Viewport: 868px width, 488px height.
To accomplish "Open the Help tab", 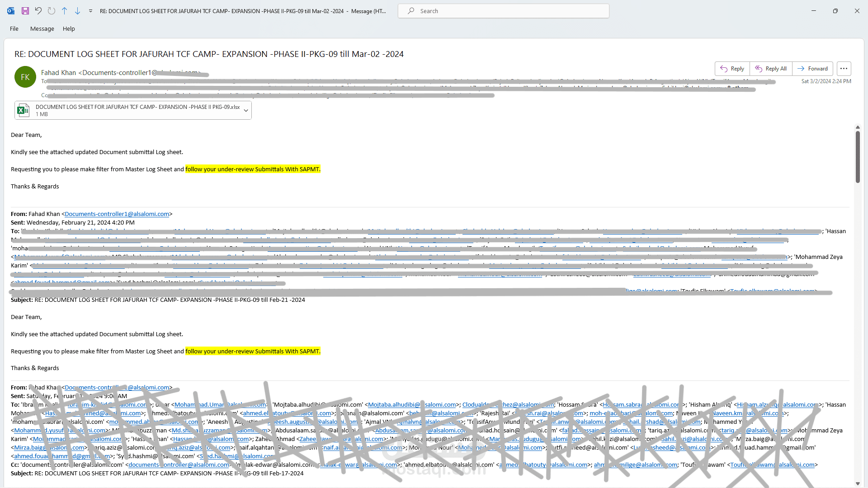I will (x=69, y=28).
